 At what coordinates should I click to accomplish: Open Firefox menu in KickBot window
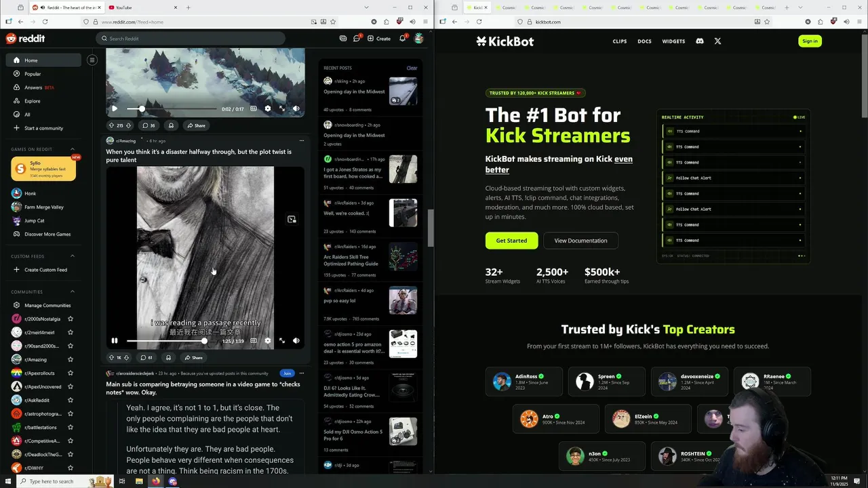(x=859, y=22)
